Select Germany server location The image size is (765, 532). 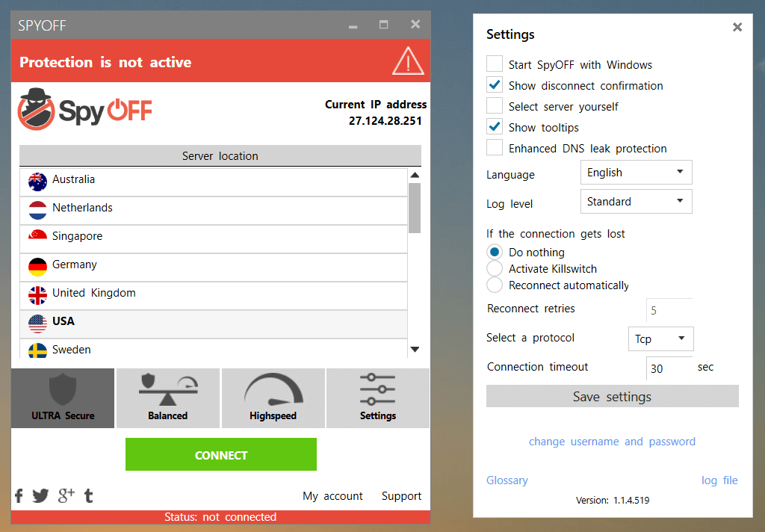214,267
